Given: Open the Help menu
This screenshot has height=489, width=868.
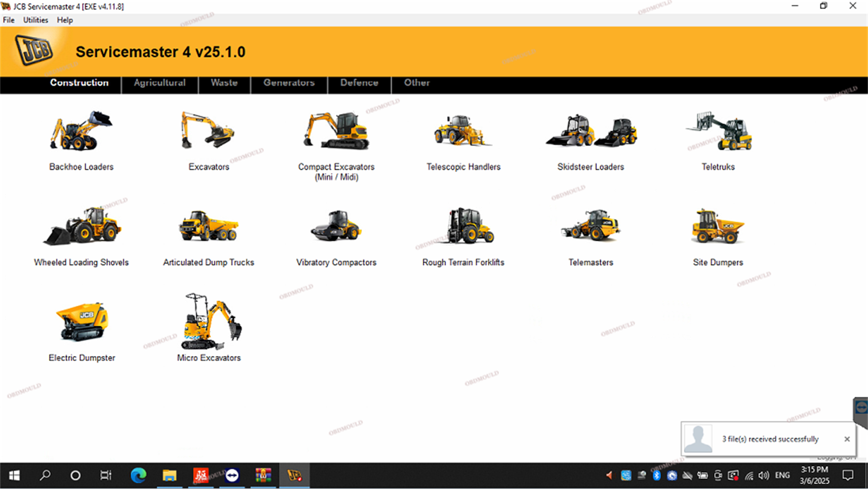Looking at the screenshot, I should [65, 20].
